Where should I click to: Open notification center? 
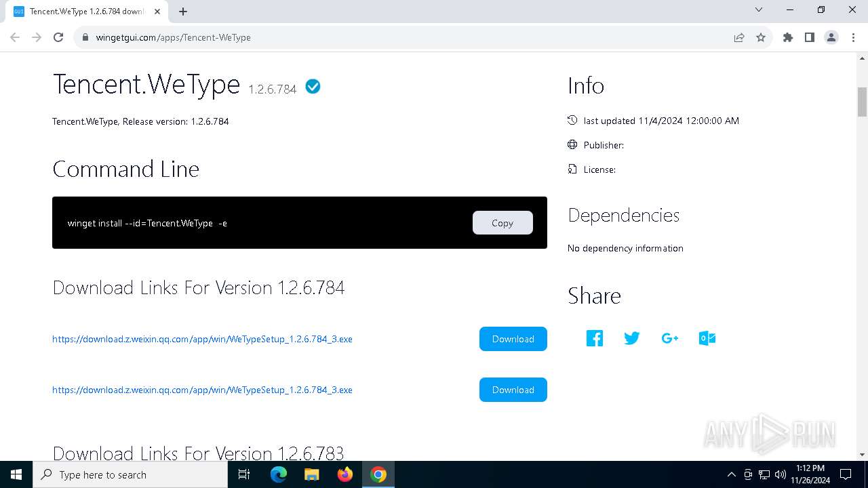click(x=846, y=474)
